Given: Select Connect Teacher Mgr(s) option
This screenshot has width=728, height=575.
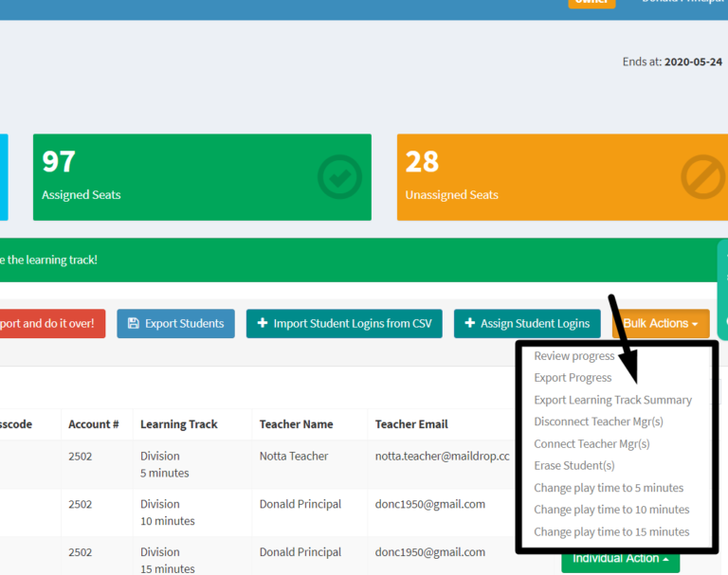Looking at the screenshot, I should tap(591, 443).
